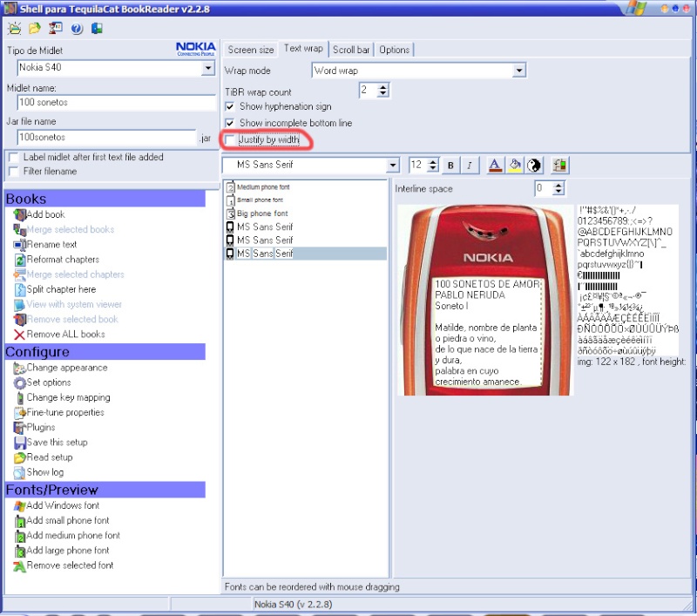The height and width of the screenshot is (616, 697).
Task: Check Label midlet after first text file added
Action: click(14, 158)
